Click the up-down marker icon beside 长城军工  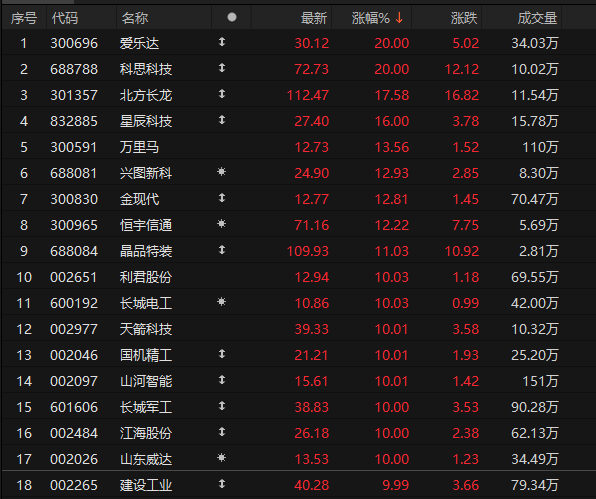222,406
